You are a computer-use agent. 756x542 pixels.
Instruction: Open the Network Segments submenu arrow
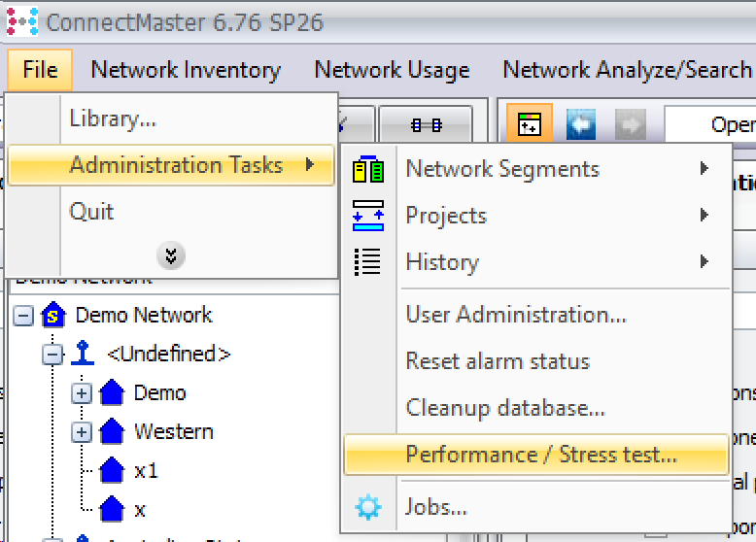click(704, 168)
